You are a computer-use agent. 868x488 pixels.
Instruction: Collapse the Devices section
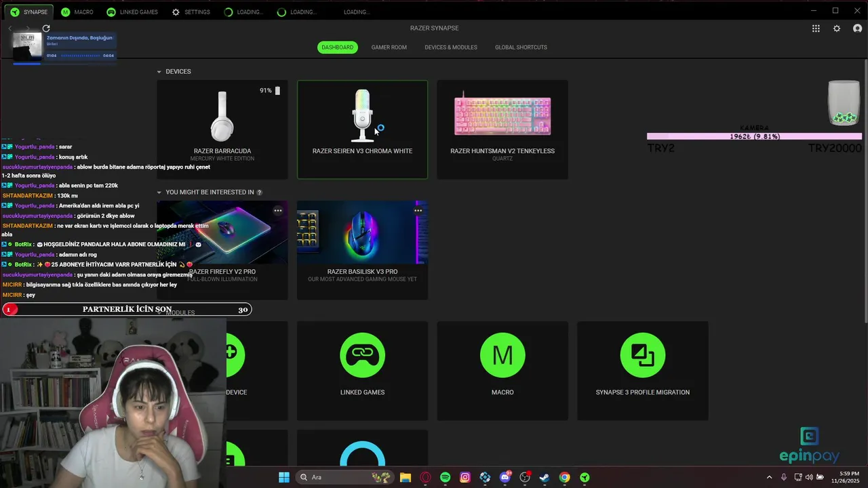(159, 72)
